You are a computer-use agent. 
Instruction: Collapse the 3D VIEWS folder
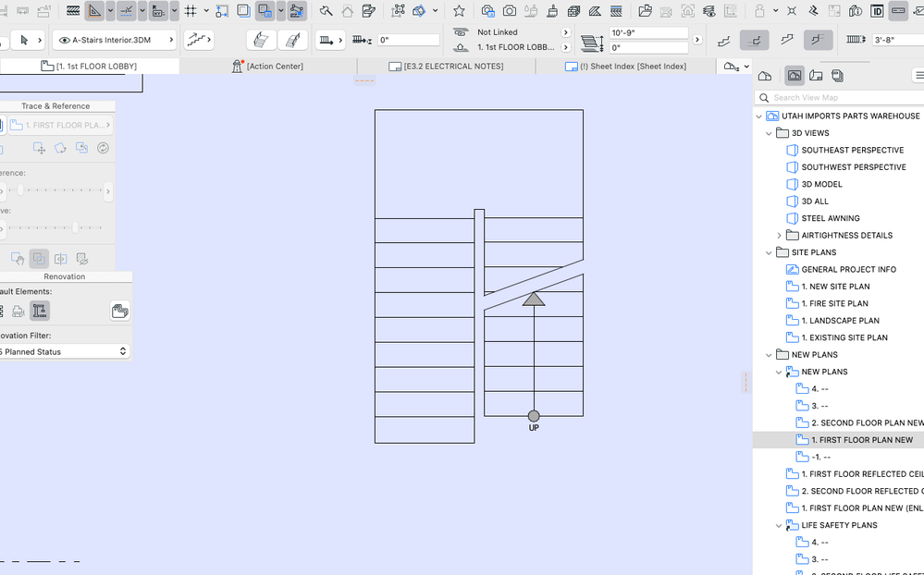pyautogui.click(x=769, y=133)
